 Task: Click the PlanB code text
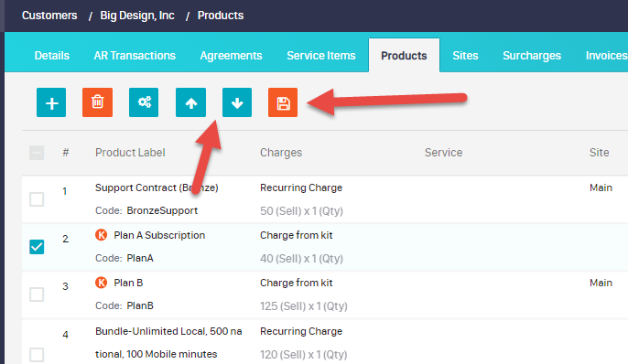coord(140,306)
